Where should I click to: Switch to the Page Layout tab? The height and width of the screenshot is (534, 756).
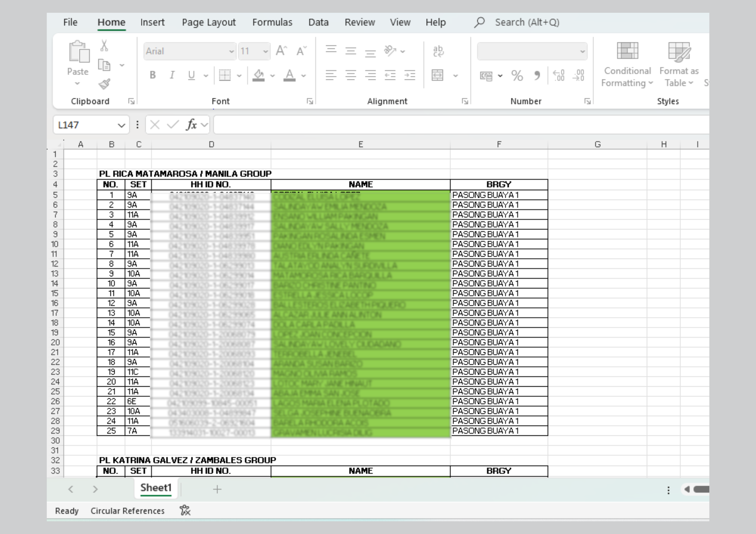pyautogui.click(x=209, y=22)
